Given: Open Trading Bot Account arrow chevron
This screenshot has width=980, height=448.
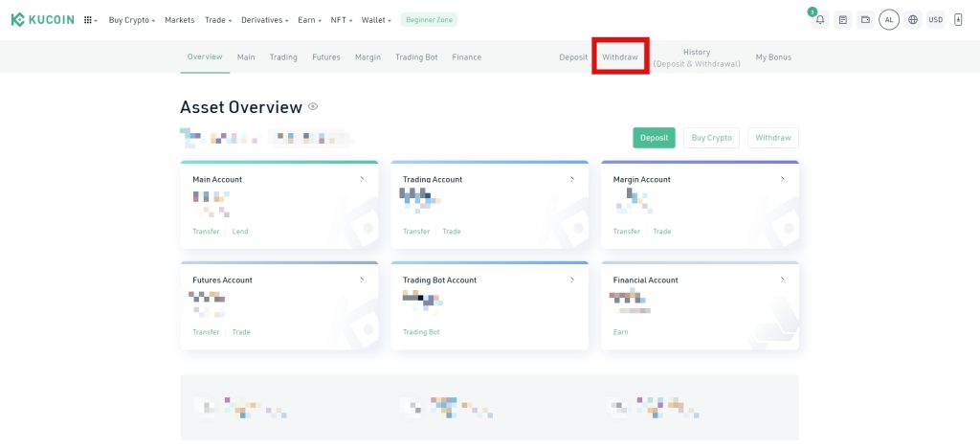Looking at the screenshot, I should click(x=572, y=280).
